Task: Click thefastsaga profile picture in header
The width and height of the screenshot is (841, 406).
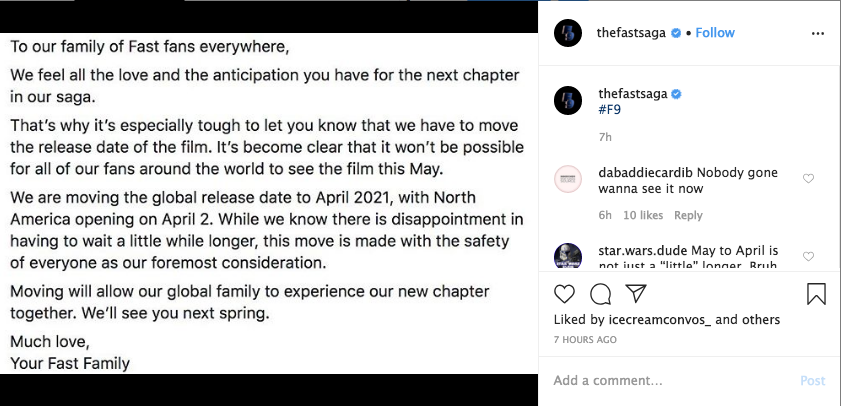Action: coord(568,33)
